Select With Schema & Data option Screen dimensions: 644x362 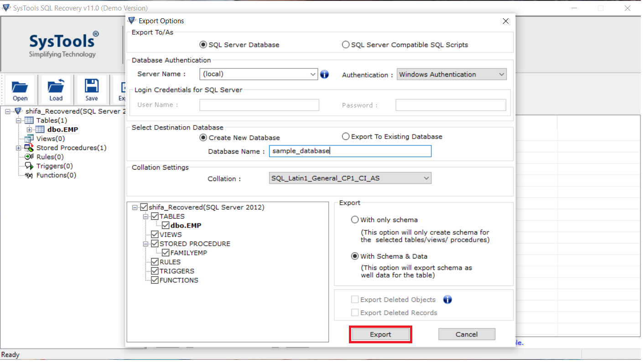coord(355,256)
